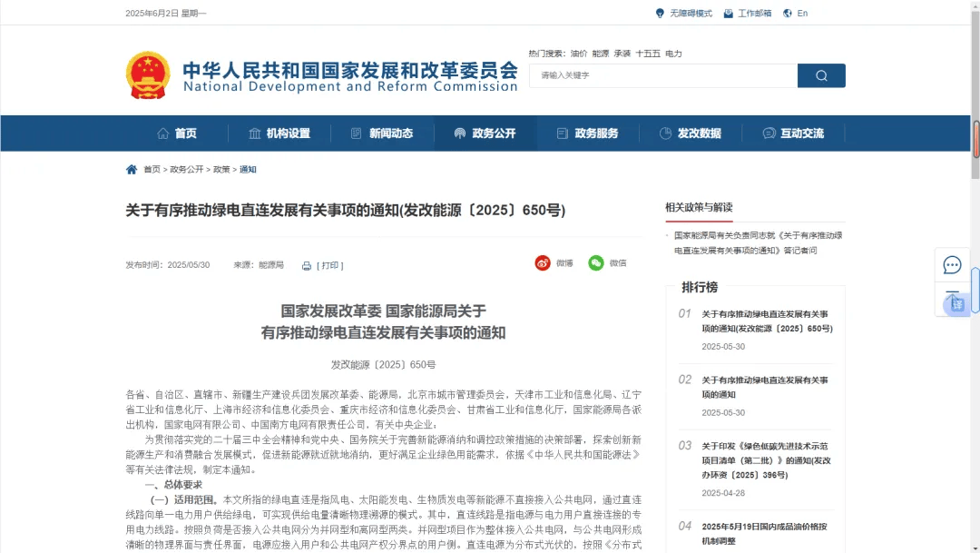This screenshot has width=980, height=553.
Task: Open ranking item 03 绿色低碳先进技术示范 notice
Action: [766, 460]
